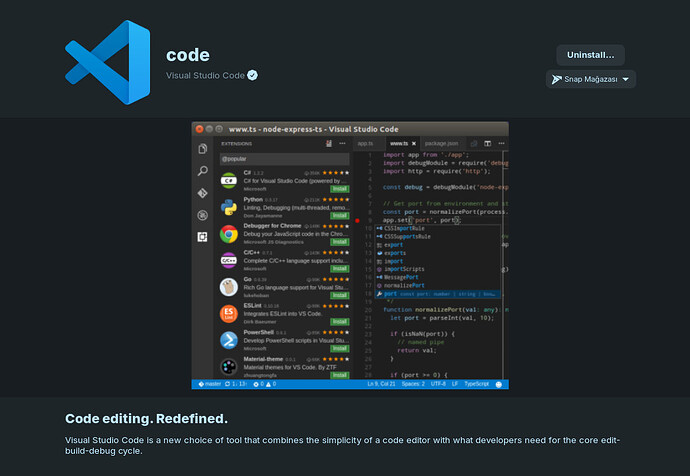Install the Debugger for Chrome extension
The width and height of the screenshot is (690, 476).
click(x=340, y=242)
